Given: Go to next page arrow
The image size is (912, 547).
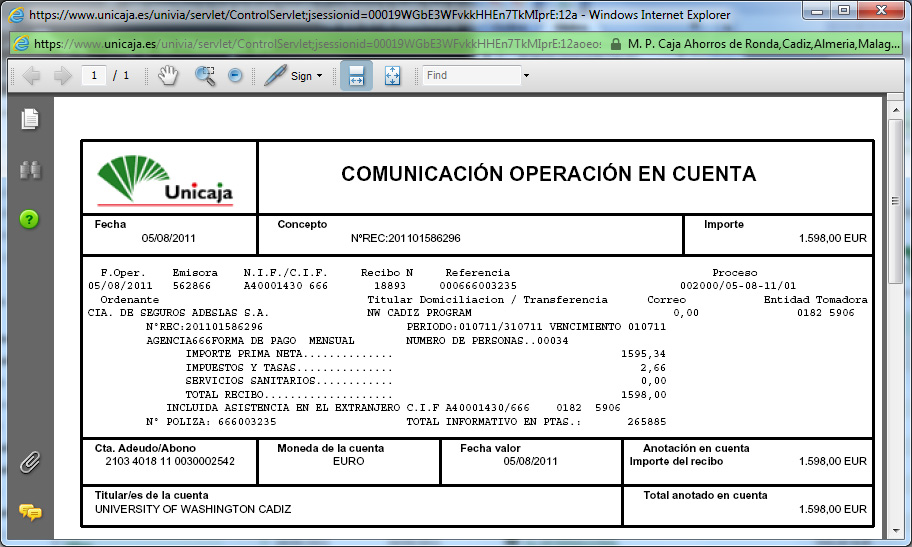Looking at the screenshot, I should tap(62, 76).
